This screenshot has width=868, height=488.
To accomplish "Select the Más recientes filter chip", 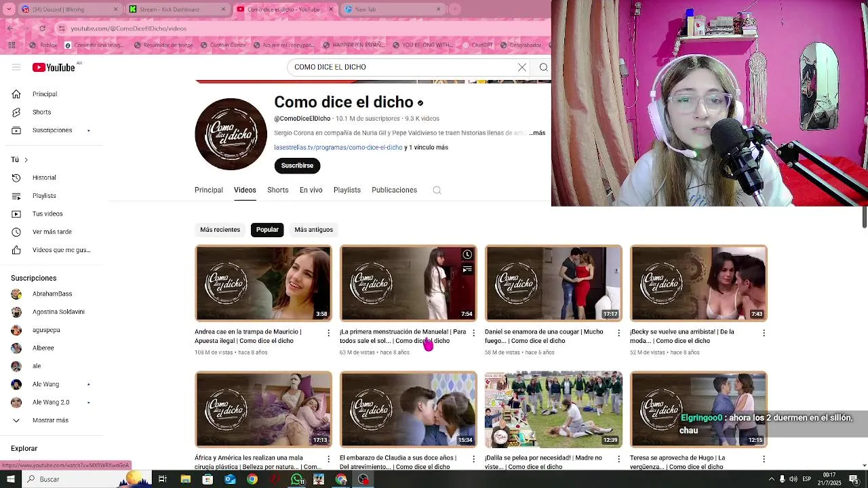I will click(220, 230).
